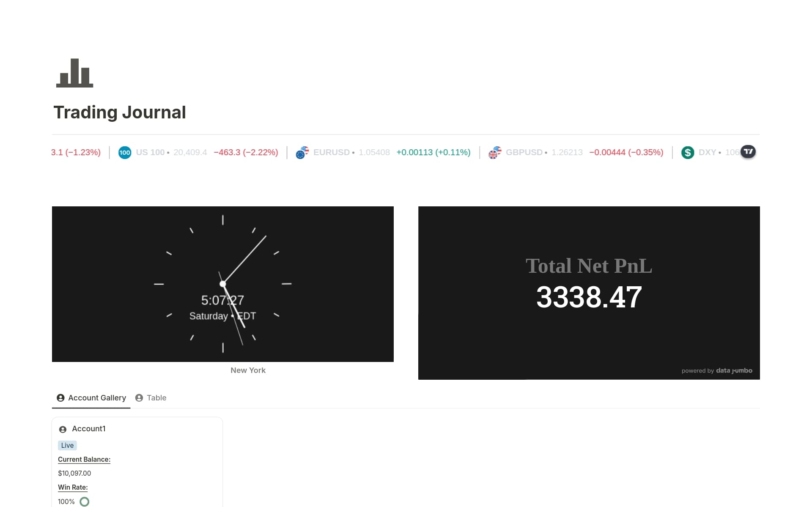The width and height of the screenshot is (812, 507).
Task: Open the TradingView logo at the ticker's right edge
Action: click(x=748, y=152)
